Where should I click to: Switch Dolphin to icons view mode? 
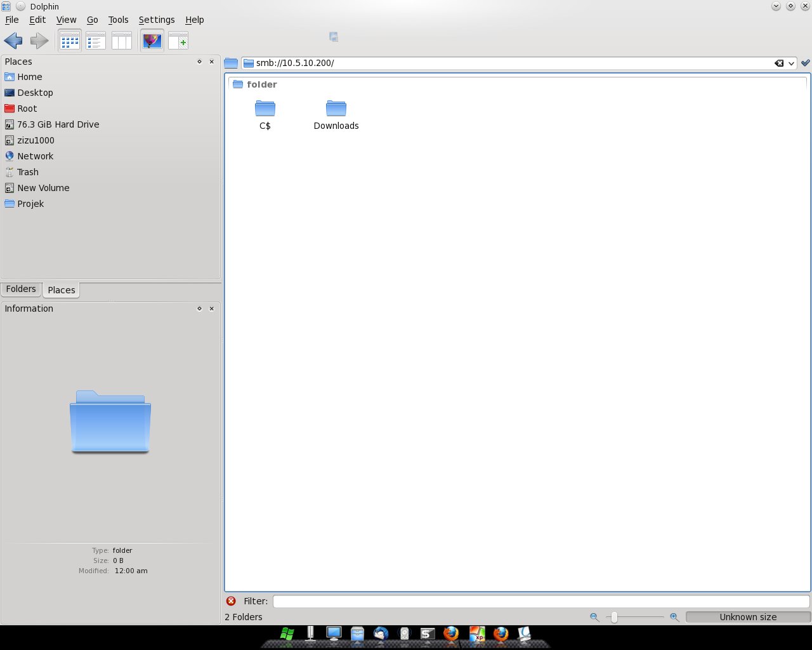(x=70, y=41)
